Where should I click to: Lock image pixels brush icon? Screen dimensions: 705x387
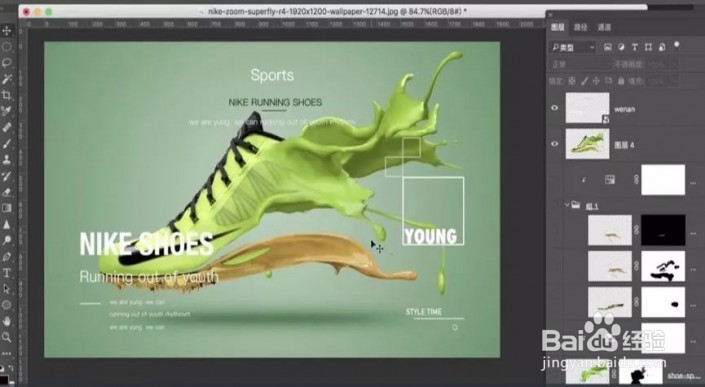pyautogui.click(x=584, y=81)
